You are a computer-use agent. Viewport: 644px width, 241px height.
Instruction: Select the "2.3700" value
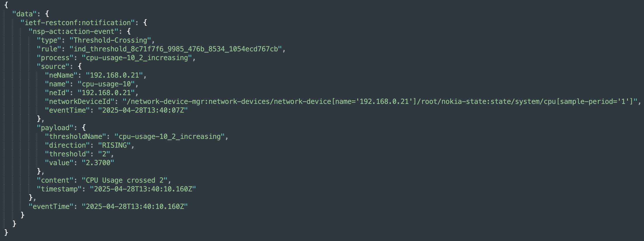pos(98,163)
